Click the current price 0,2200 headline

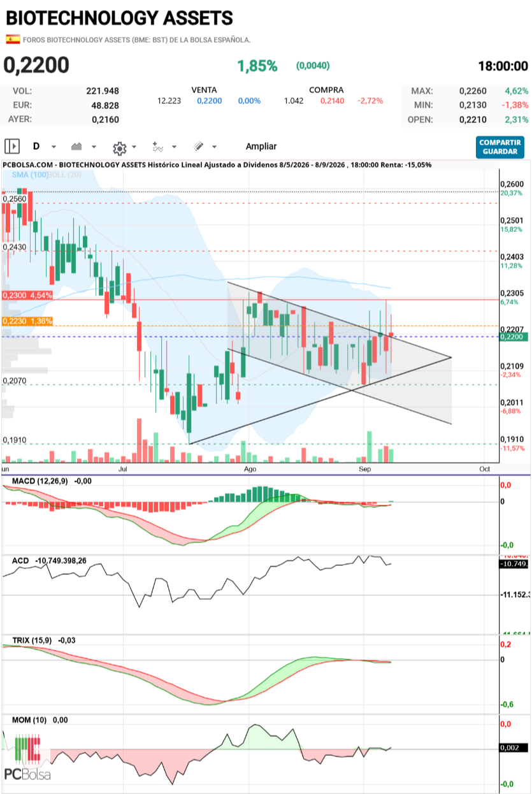point(37,65)
